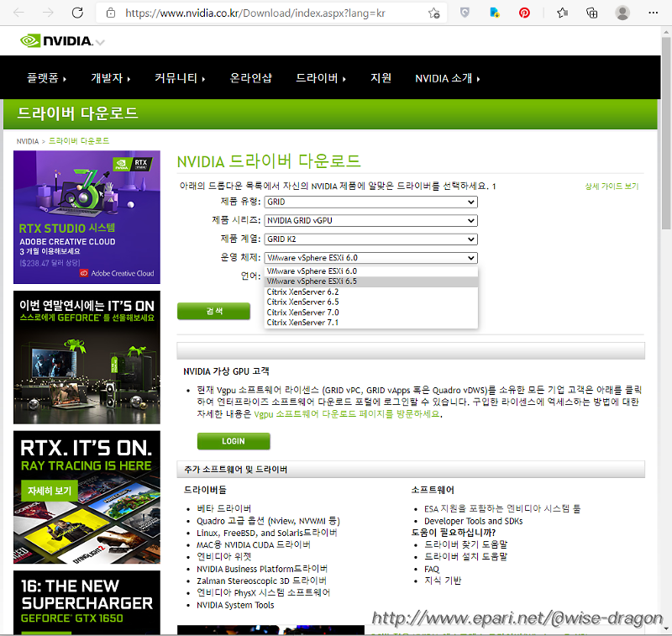Select VMware vSphere ESXi 6.5 option
Image resolution: width=672 pixels, height=636 pixels.
[x=371, y=281]
